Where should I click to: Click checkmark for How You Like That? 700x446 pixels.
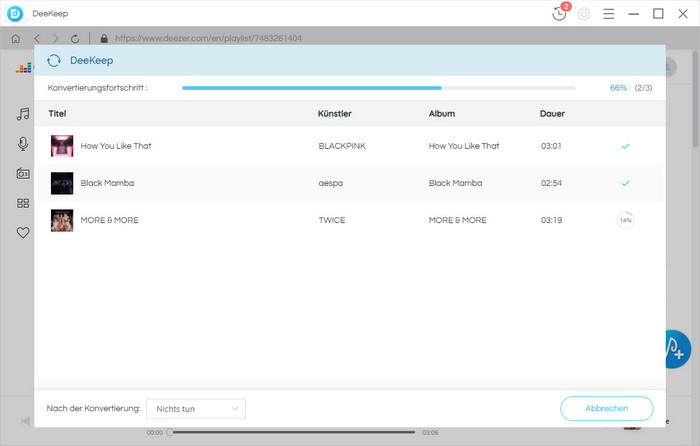625,146
